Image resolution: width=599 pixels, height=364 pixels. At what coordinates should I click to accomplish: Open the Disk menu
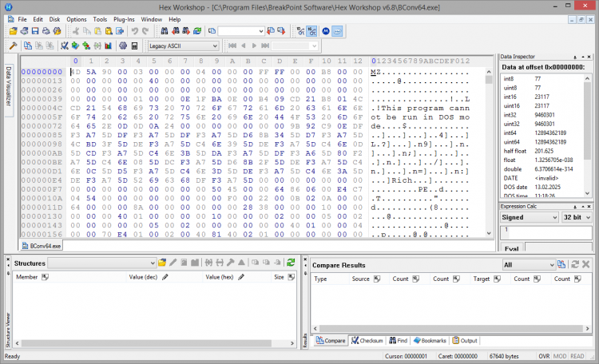point(54,19)
